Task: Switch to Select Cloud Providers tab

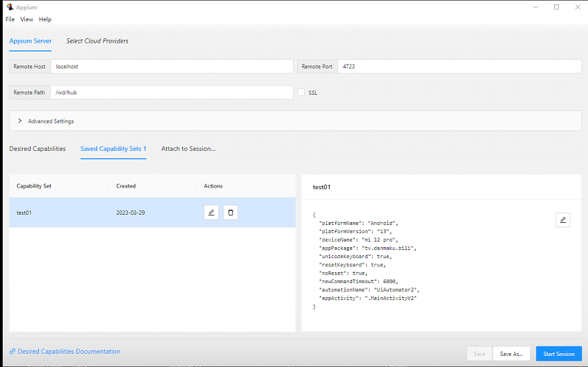Action: pos(97,41)
